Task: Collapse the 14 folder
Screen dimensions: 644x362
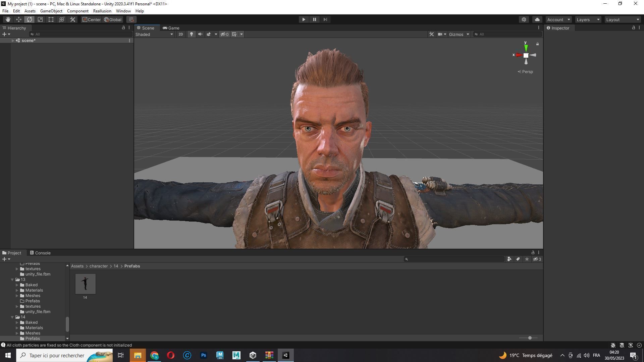Action: 12,317
